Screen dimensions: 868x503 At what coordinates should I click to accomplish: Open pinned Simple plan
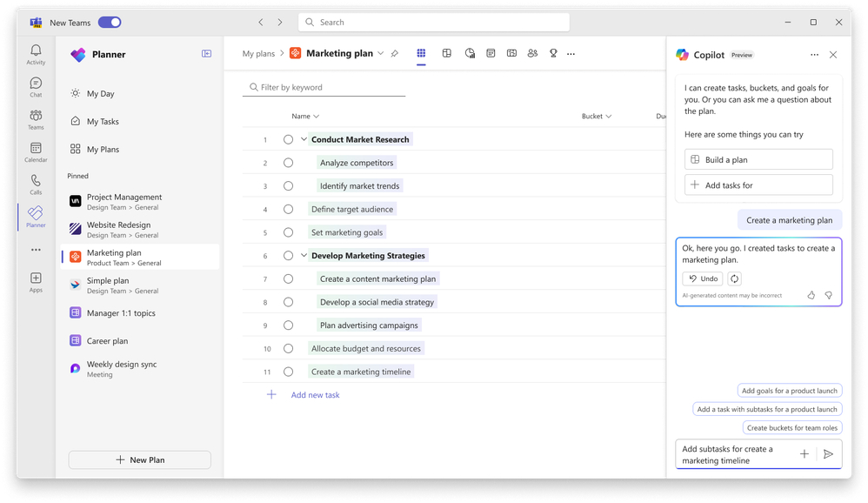coord(139,285)
